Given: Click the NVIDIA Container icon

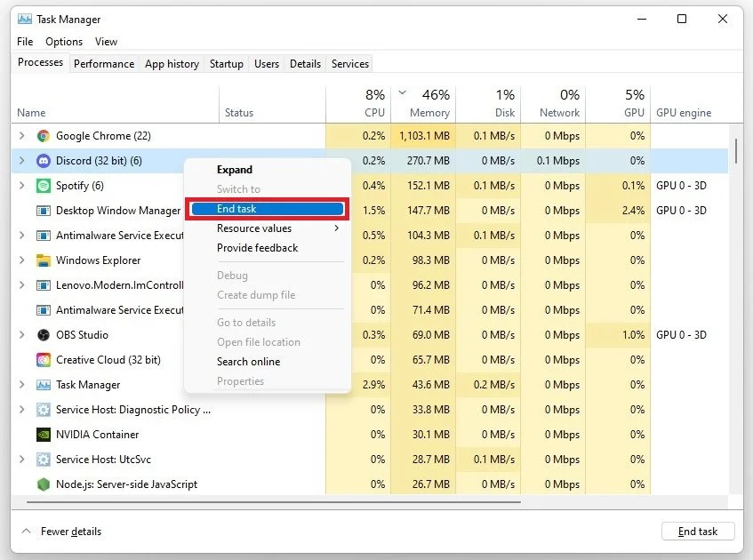Looking at the screenshot, I should click(x=44, y=435).
